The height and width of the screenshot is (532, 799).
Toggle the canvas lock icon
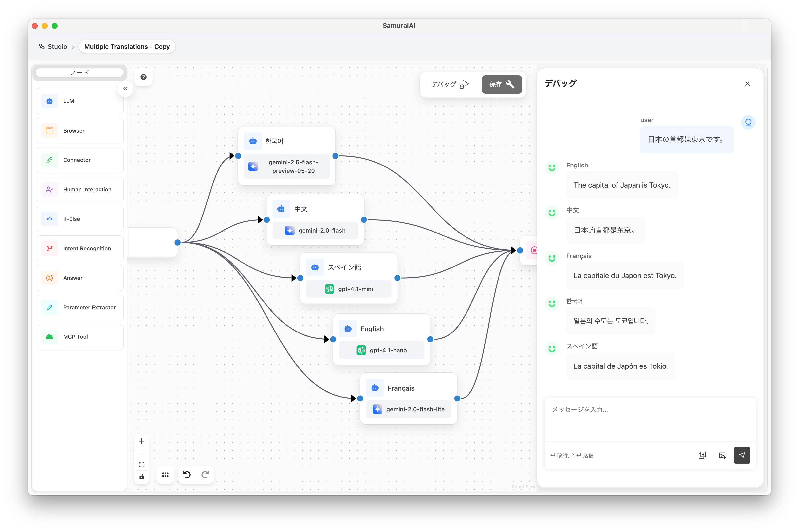[141, 477]
